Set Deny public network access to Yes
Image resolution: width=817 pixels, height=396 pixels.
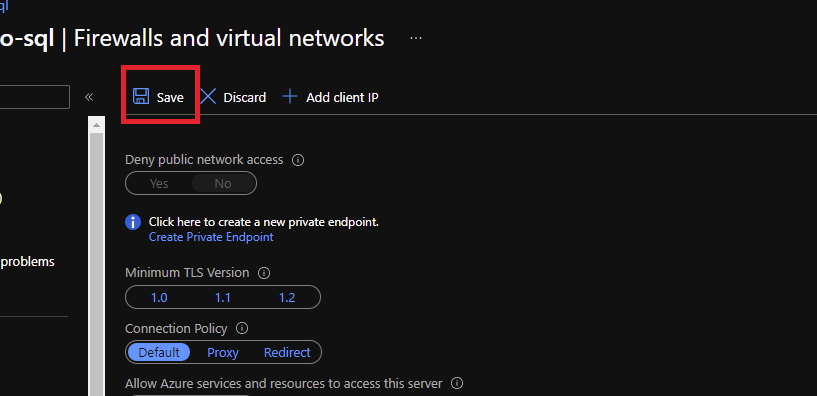[x=159, y=183]
